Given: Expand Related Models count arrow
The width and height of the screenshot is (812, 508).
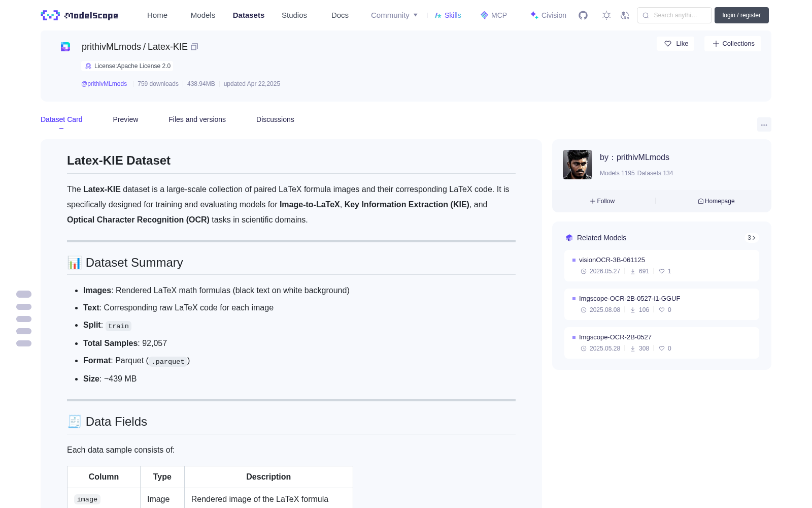Looking at the screenshot, I should 752,238.
